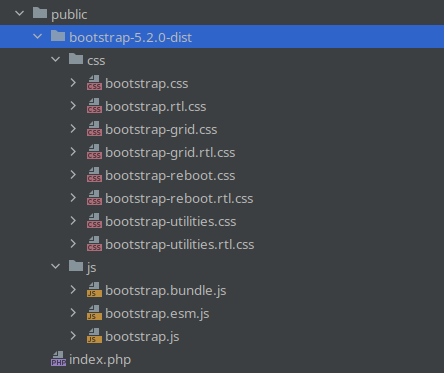Click the bootstrap.esm.js file icon
Screen dimensions: 444x373
[x=94, y=313]
